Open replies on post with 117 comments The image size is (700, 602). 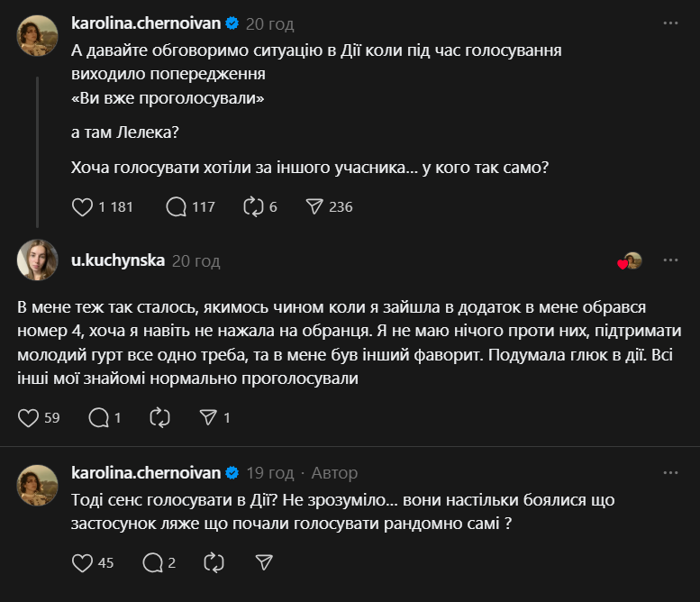(177, 206)
